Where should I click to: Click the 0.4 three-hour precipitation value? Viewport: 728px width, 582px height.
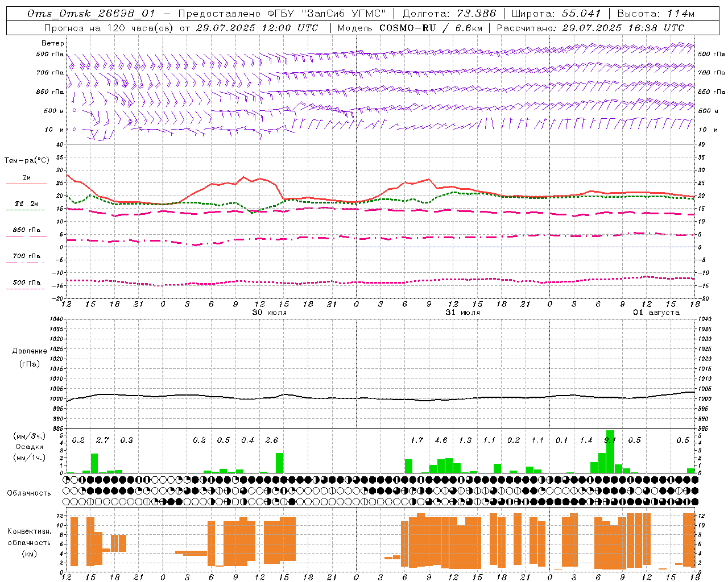pyautogui.click(x=247, y=440)
